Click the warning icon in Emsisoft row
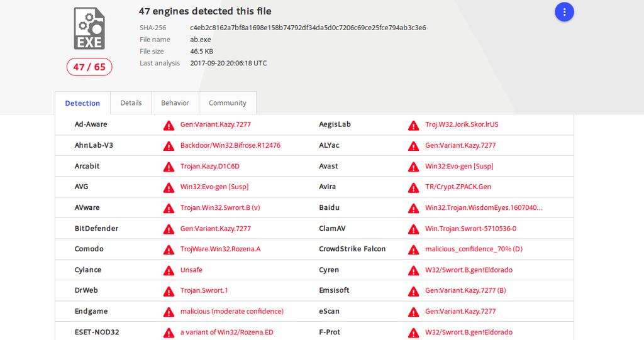The width and height of the screenshot is (644, 340). [414, 291]
